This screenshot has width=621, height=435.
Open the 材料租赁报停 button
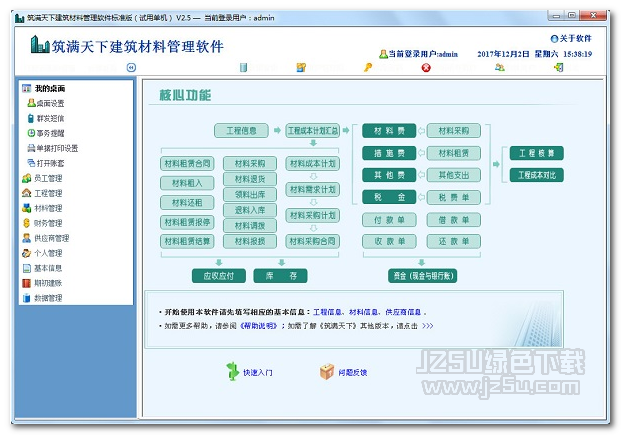(x=187, y=222)
